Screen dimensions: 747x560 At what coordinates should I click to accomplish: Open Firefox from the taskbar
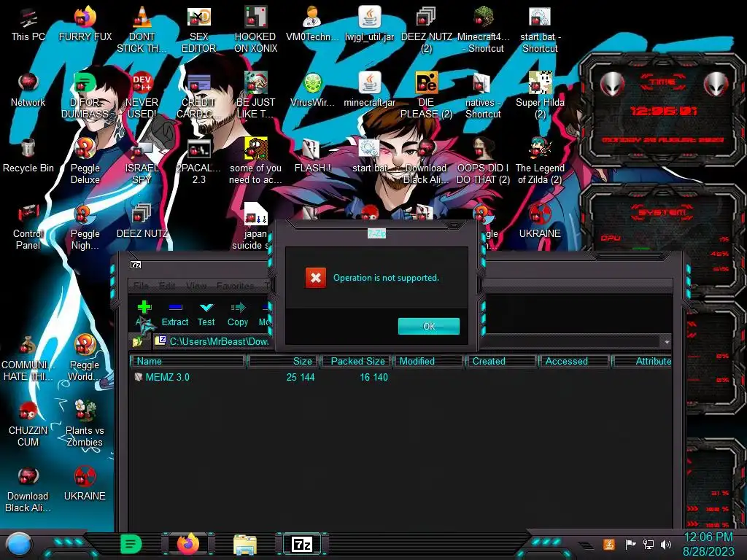pyautogui.click(x=188, y=544)
